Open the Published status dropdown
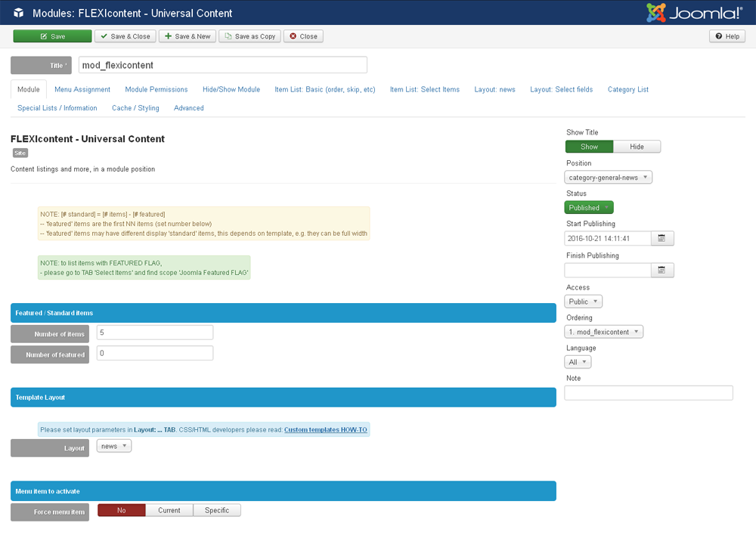 (x=589, y=208)
